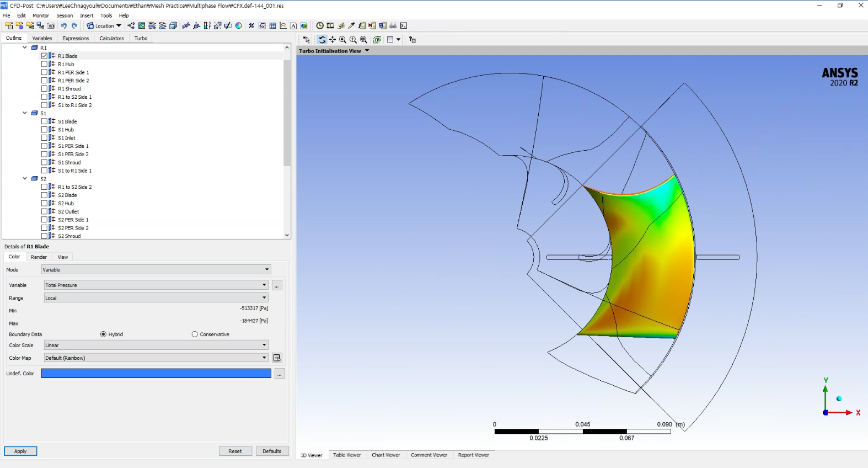
Task: Click the Defaults button
Action: 272,451
